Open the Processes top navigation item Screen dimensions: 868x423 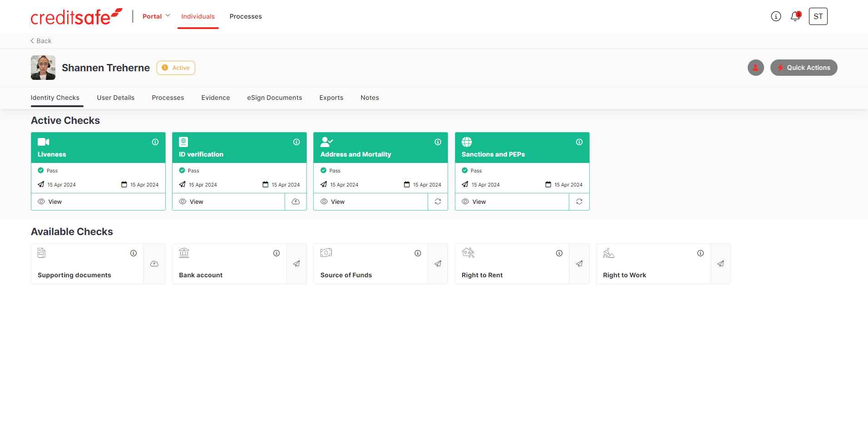(x=246, y=16)
